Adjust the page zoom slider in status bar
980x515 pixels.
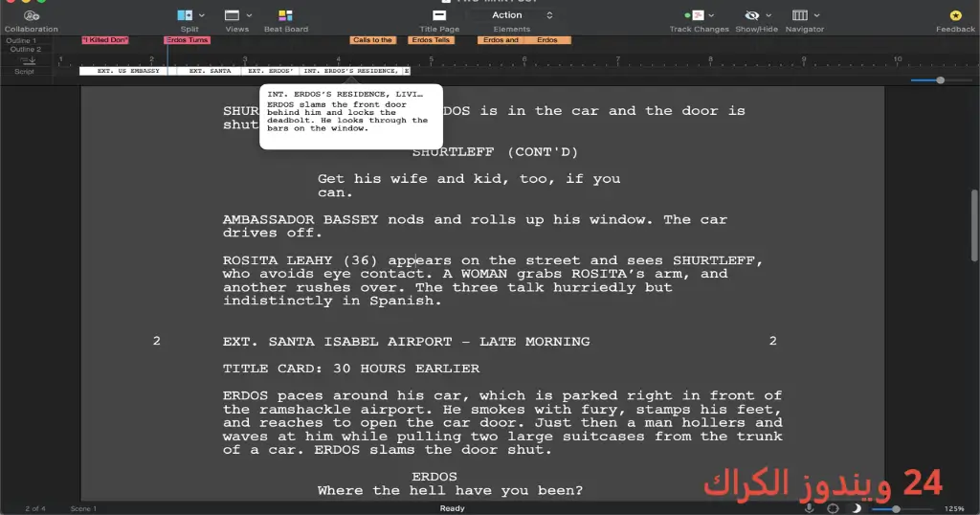[896, 508]
